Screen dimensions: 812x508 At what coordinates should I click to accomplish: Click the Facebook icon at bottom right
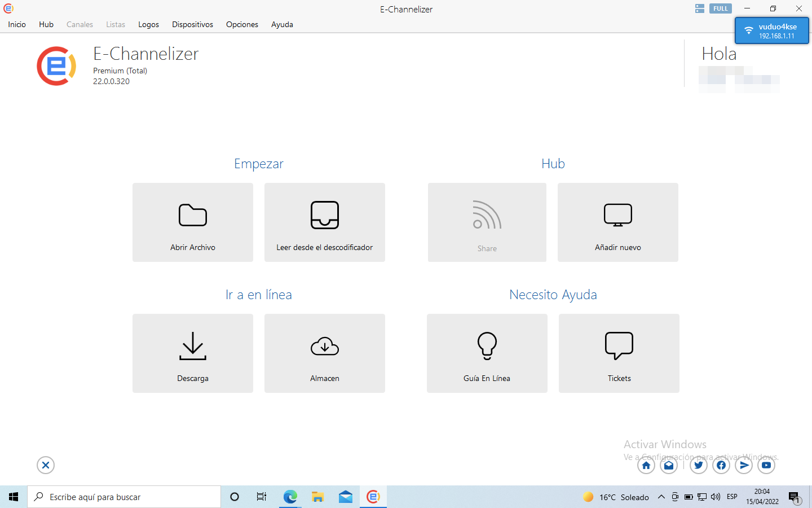click(x=721, y=465)
